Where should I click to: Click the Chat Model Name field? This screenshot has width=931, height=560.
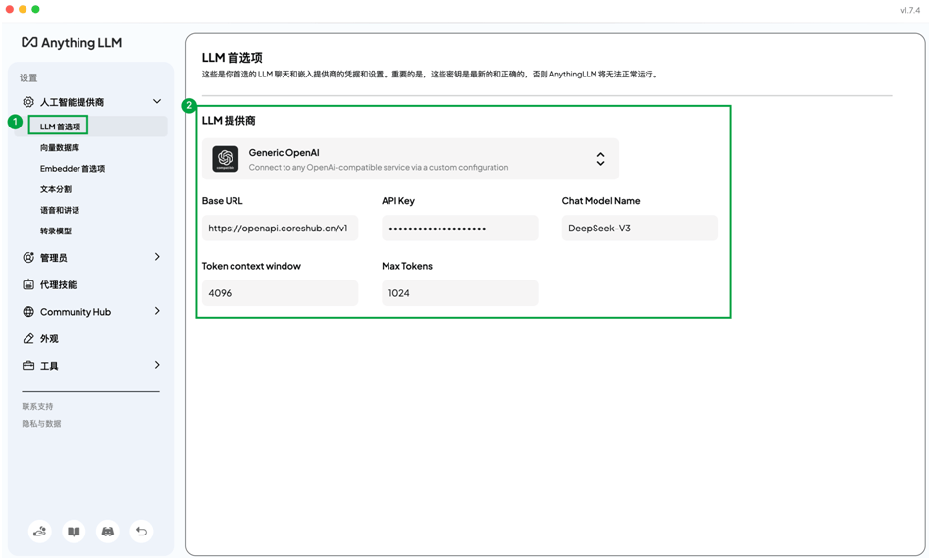coord(640,229)
